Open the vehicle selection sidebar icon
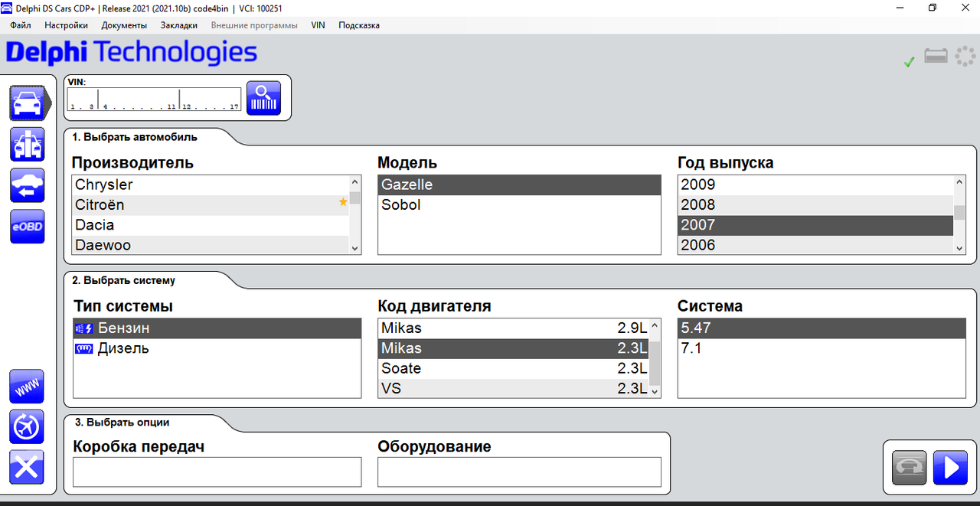 pos(29,103)
